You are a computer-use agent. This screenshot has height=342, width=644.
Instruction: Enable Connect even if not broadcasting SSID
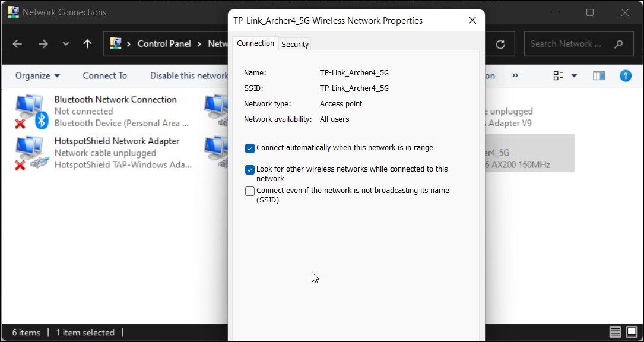(x=250, y=191)
